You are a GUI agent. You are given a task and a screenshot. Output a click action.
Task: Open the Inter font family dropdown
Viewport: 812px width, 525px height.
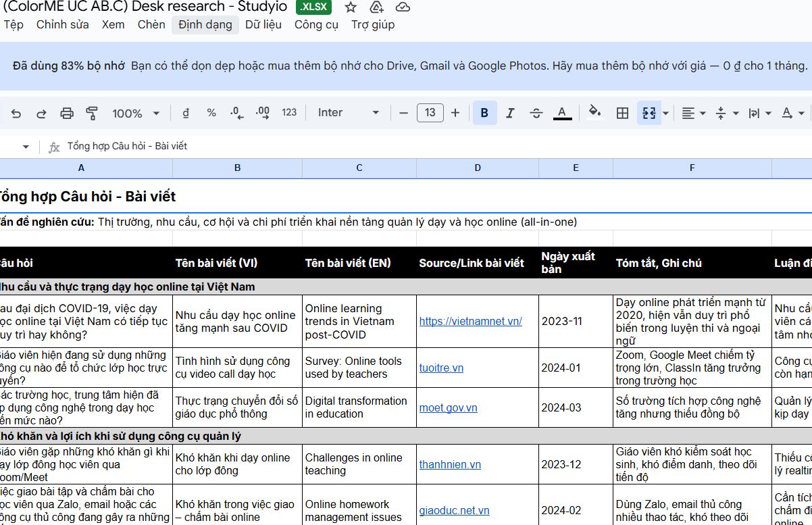coord(348,113)
